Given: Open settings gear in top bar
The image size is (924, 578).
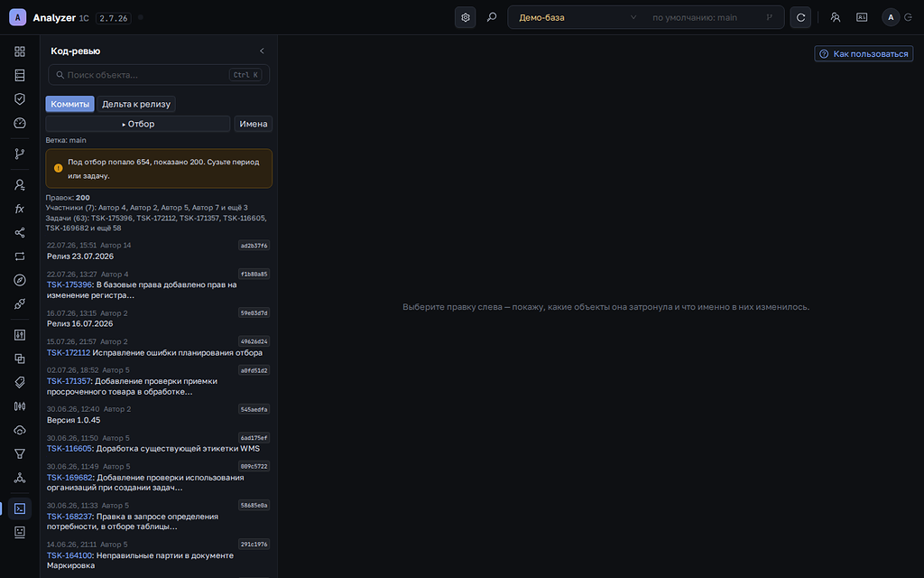Looking at the screenshot, I should coord(465,17).
